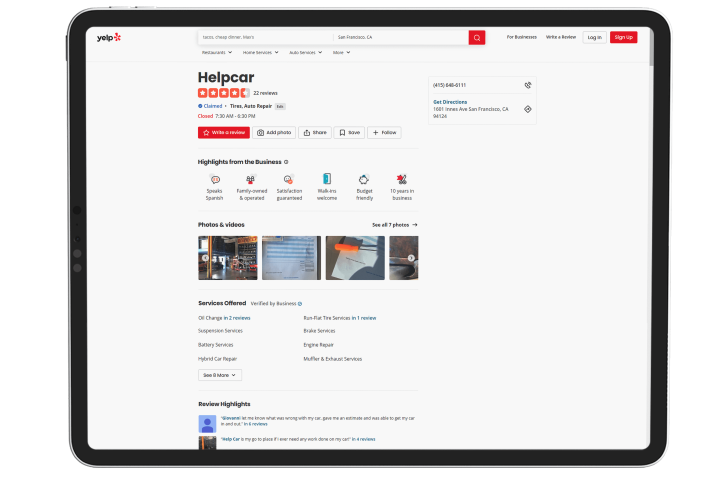The height and width of the screenshot is (480, 713).
Task: Open the in 6 reviews link
Action: 256,424
